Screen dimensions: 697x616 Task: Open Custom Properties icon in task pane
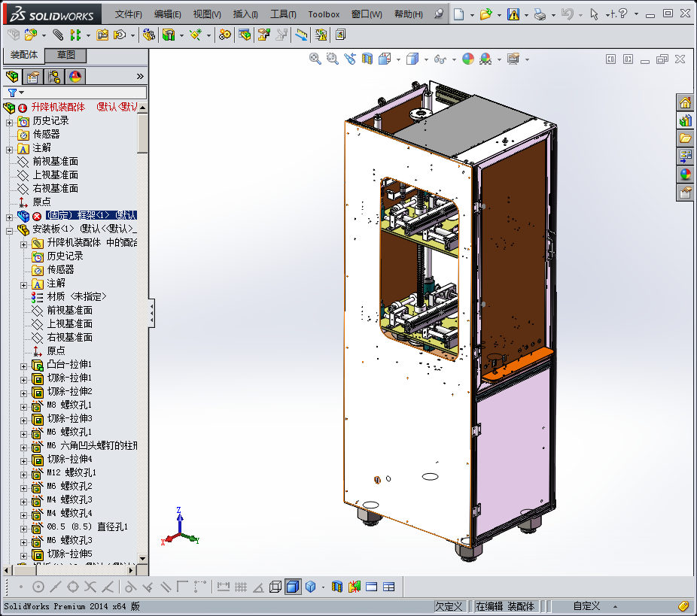point(686,193)
